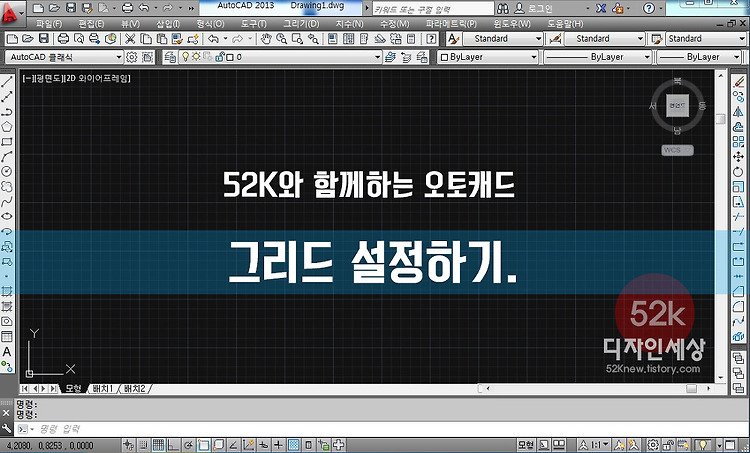Click the Dimension Style icon
The width and height of the screenshot is (750, 453).
point(555,39)
